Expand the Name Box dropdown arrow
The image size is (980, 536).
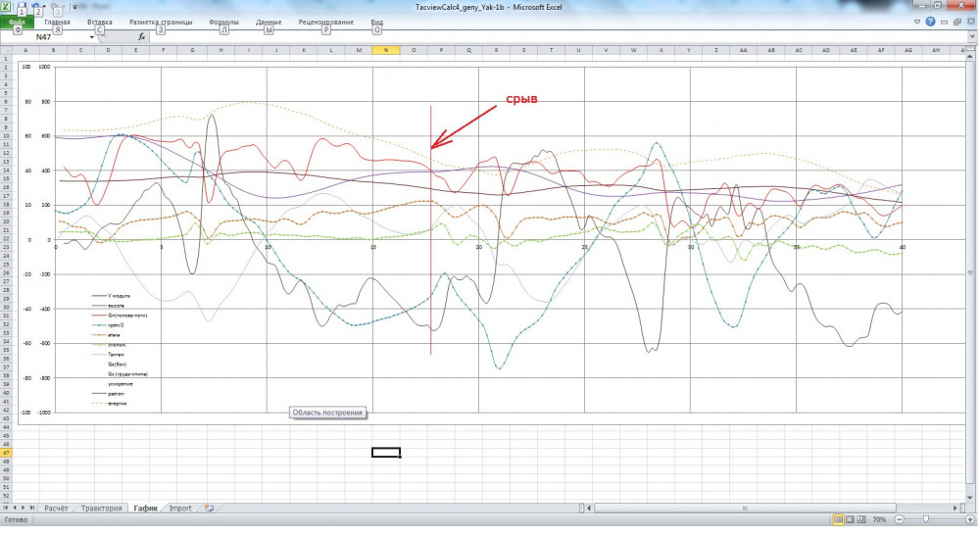[92, 37]
